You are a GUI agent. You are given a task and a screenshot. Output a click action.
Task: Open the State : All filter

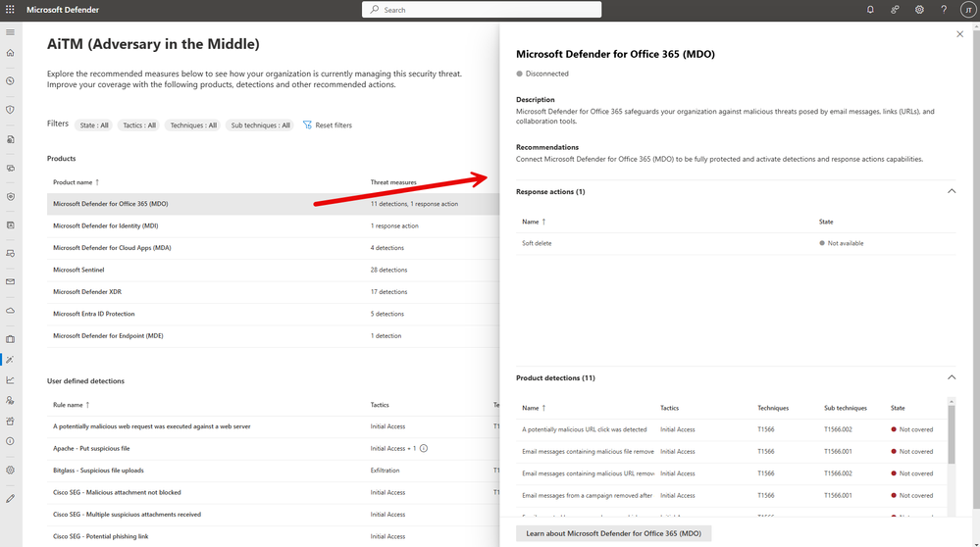point(94,124)
